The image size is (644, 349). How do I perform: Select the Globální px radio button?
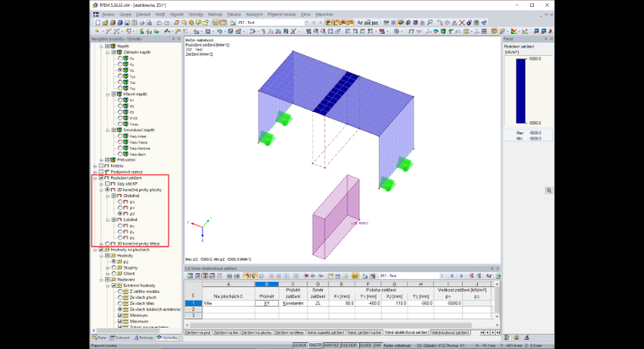coord(120,202)
